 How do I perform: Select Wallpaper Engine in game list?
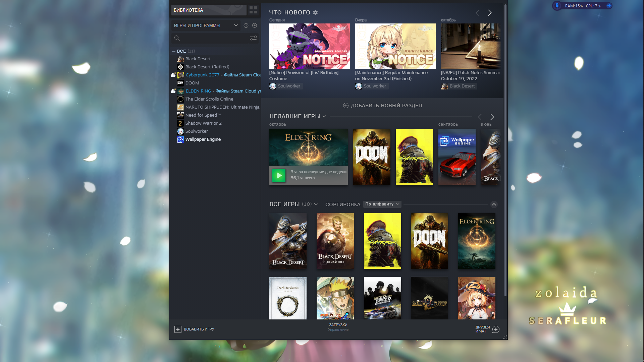(203, 139)
